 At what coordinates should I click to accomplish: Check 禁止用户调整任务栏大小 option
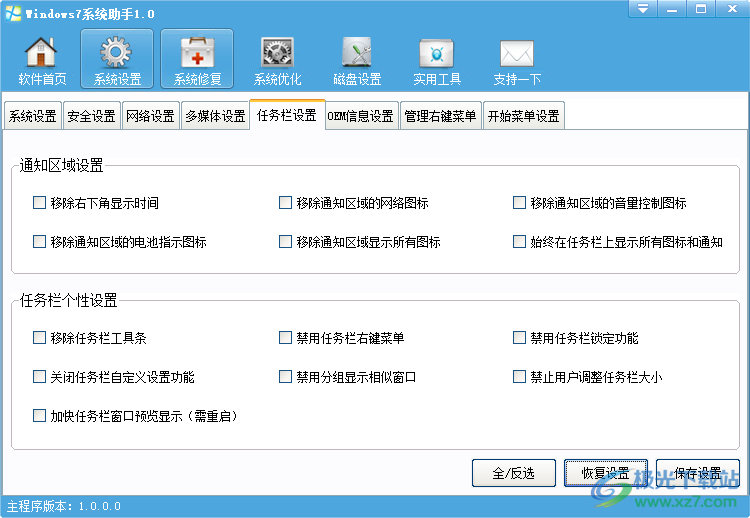[x=587, y=377]
